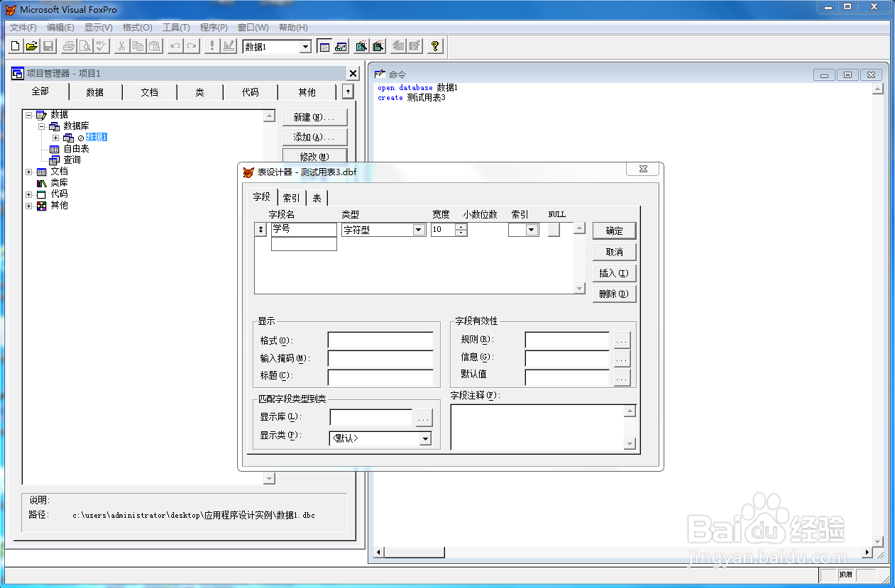Select the 自由表 item in project tree
This screenshot has height=588, width=895.
click(x=76, y=149)
